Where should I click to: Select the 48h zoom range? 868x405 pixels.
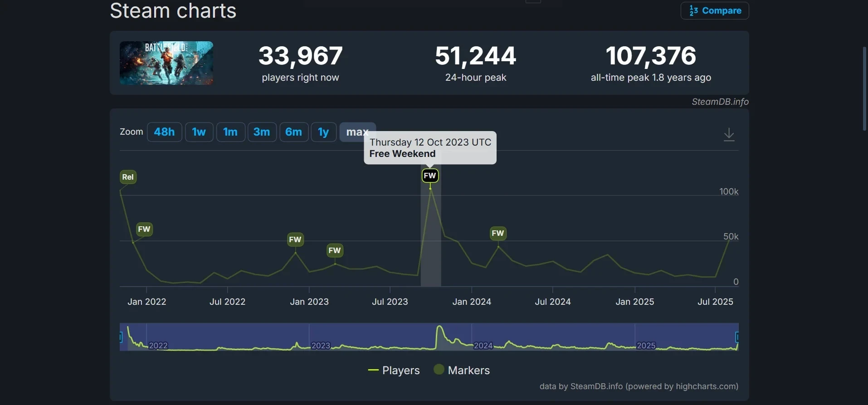click(x=164, y=132)
